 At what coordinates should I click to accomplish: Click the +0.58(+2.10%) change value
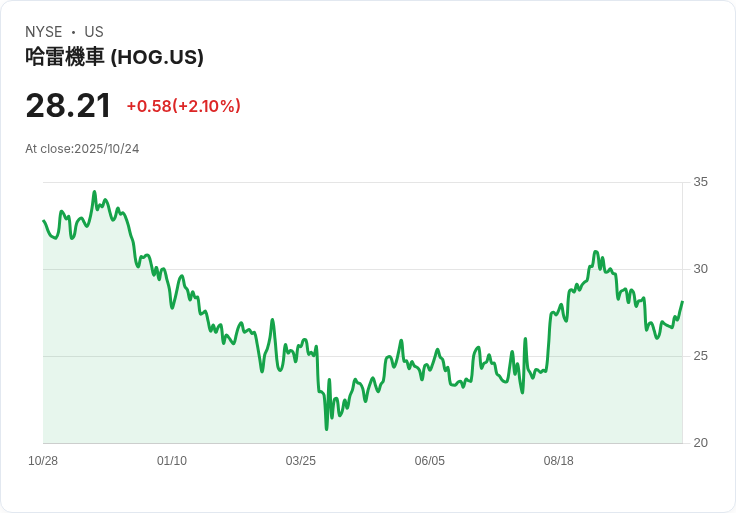(x=184, y=106)
